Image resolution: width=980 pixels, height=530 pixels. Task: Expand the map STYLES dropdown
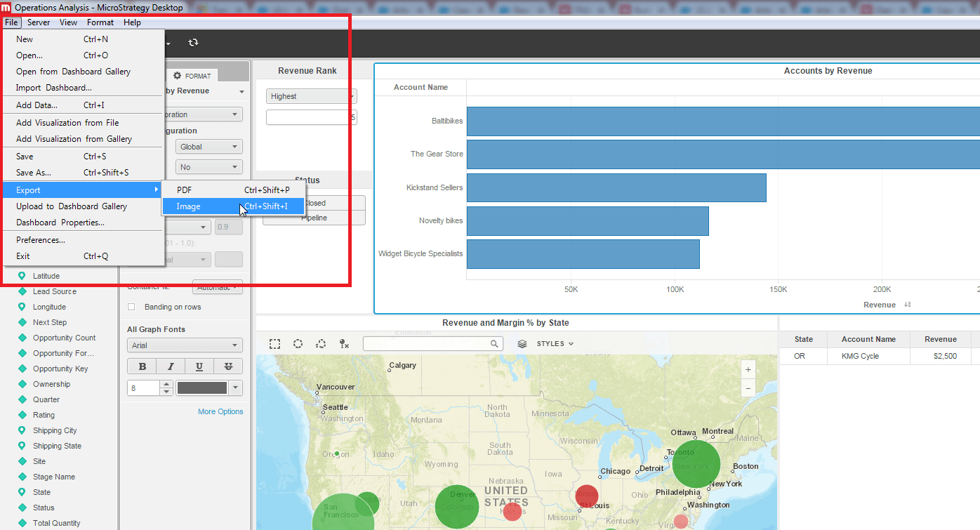(x=555, y=344)
